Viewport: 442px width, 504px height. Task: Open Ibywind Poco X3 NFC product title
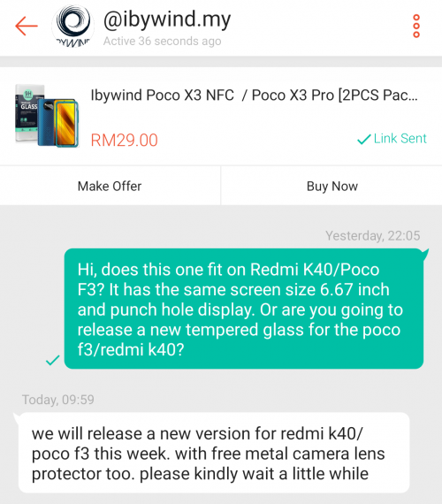click(x=254, y=95)
